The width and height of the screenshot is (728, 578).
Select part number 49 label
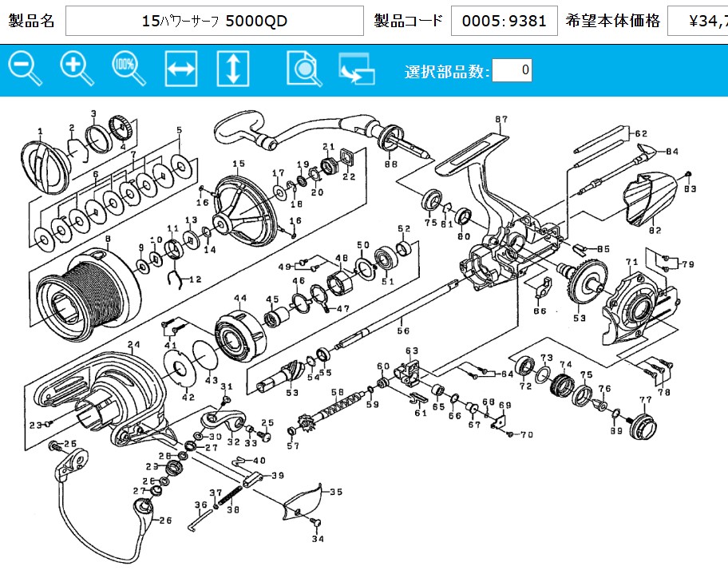tap(285, 267)
